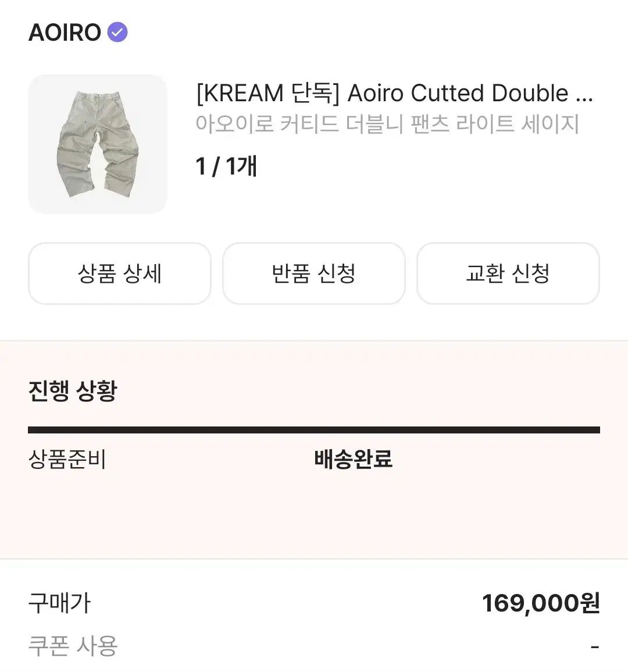Viewport: 628px width, 672px height.
Task: Open the AOIRO brand name
Action: click(x=65, y=33)
